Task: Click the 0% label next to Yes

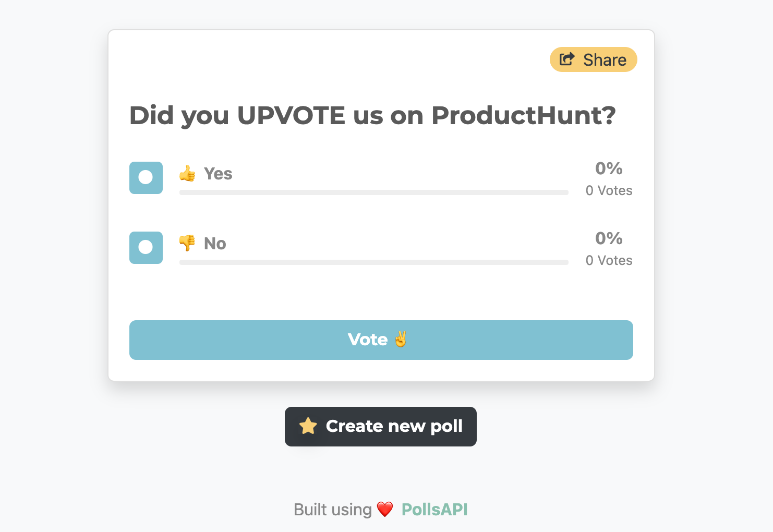Action: click(609, 168)
